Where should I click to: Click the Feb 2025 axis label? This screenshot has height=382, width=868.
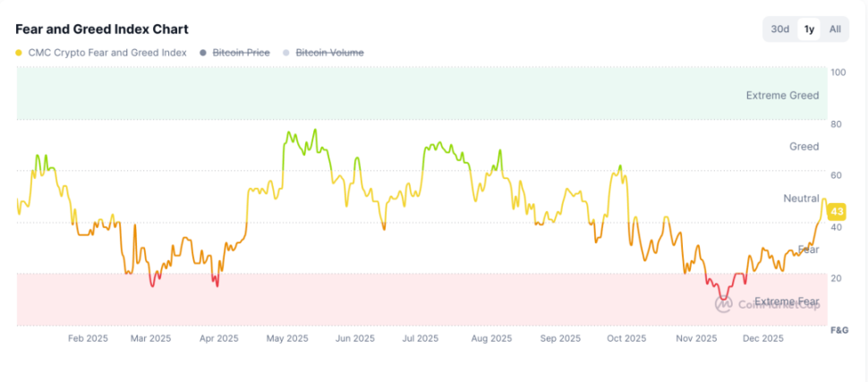coord(88,338)
